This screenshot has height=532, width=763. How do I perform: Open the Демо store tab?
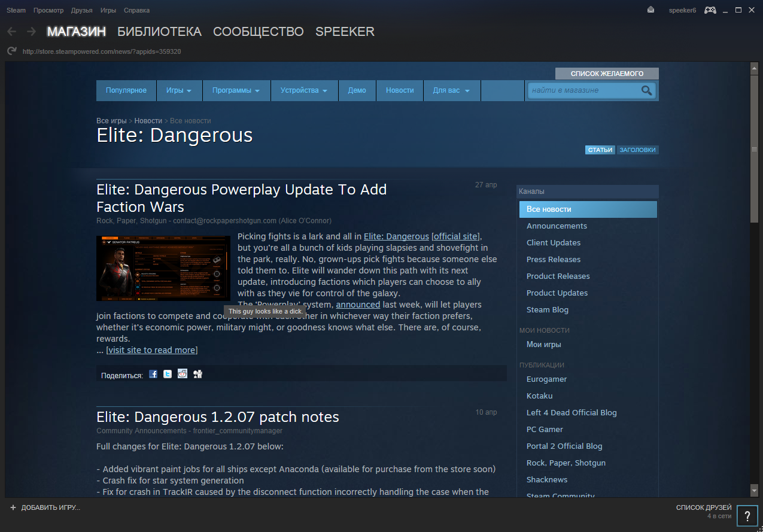[357, 90]
